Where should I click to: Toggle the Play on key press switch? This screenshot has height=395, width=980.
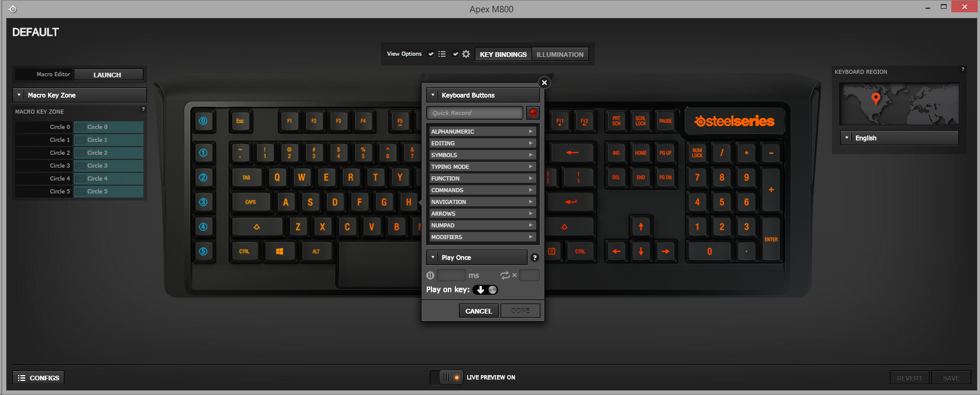point(485,290)
